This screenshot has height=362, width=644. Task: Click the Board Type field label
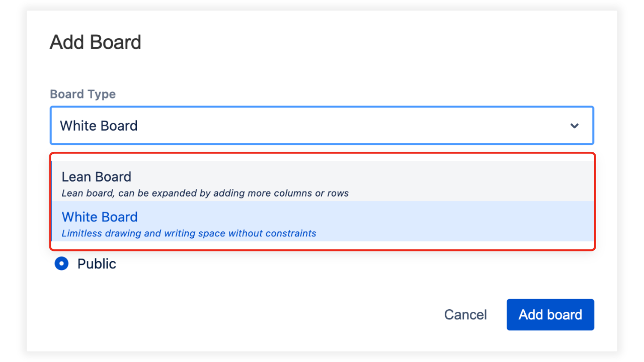coord(83,94)
